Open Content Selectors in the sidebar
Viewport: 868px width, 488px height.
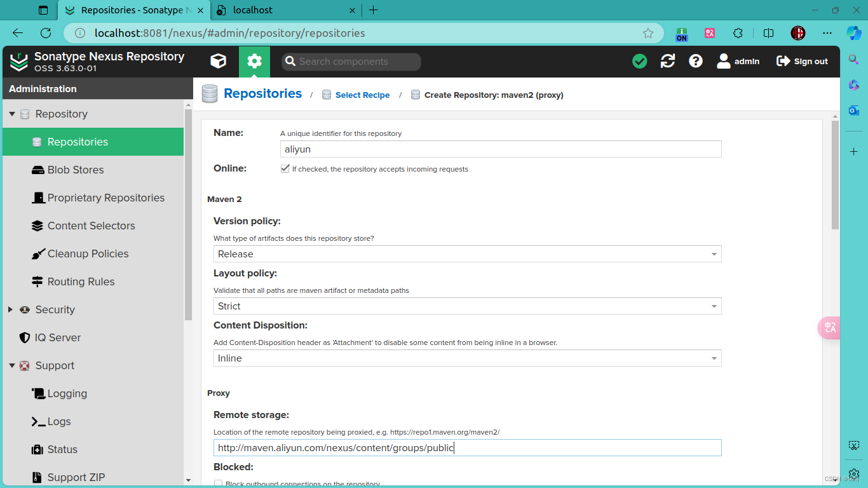(x=93, y=226)
